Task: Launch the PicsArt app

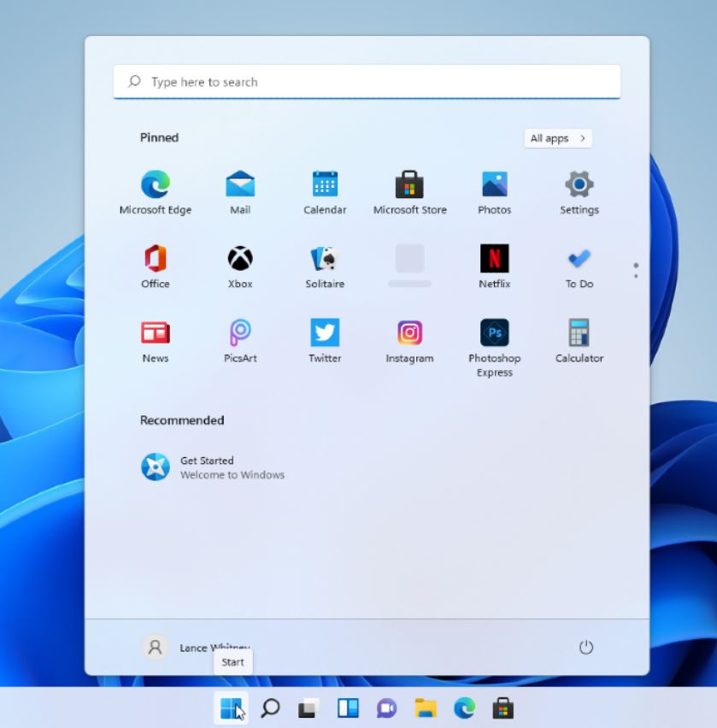Action: (x=240, y=341)
